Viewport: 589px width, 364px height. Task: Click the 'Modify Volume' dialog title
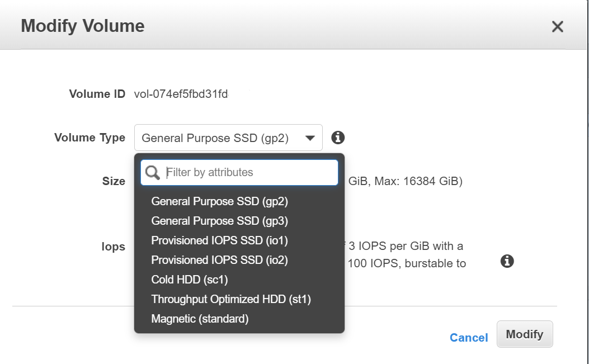83,26
